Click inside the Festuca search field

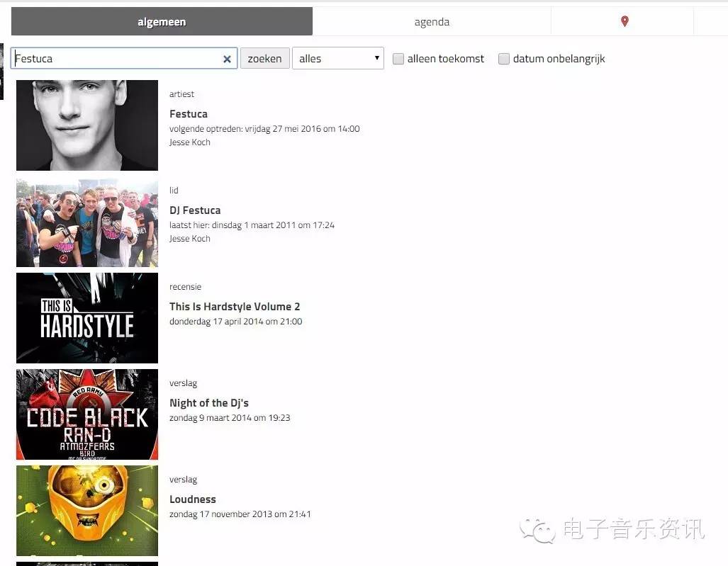[x=113, y=59]
